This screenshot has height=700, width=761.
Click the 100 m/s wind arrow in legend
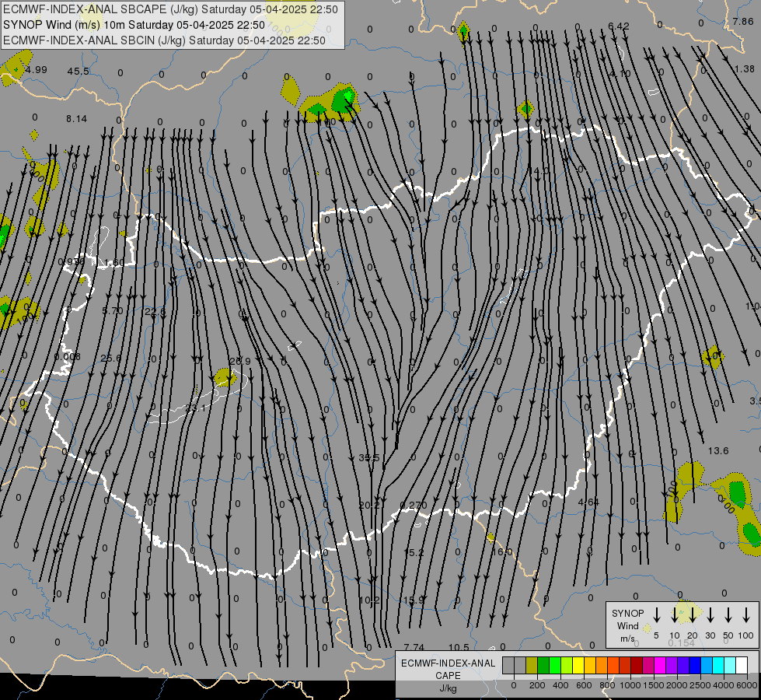click(746, 615)
